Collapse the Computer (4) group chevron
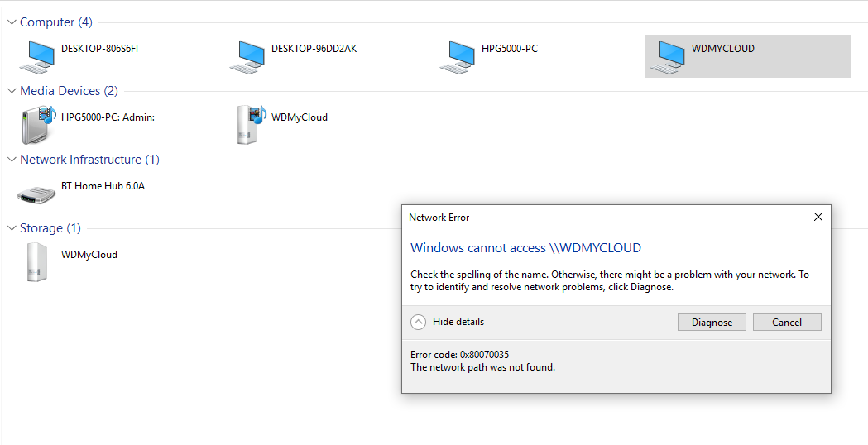 pyautogui.click(x=12, y=22)
